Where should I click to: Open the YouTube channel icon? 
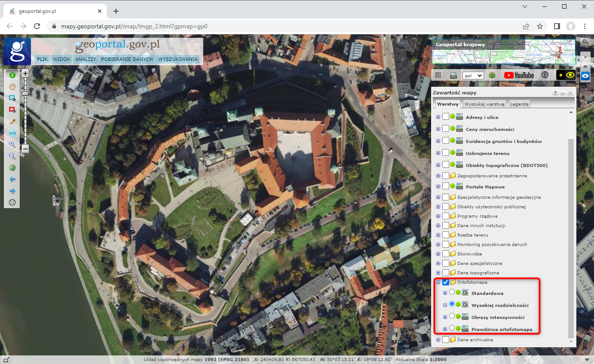pyautogui.click(x=519, y=75)
